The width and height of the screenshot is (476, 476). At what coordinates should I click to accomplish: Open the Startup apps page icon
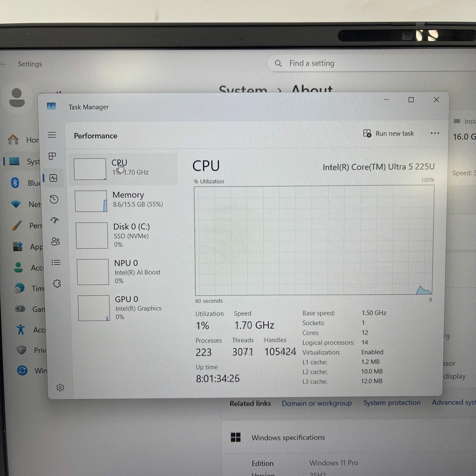point(55,220)
